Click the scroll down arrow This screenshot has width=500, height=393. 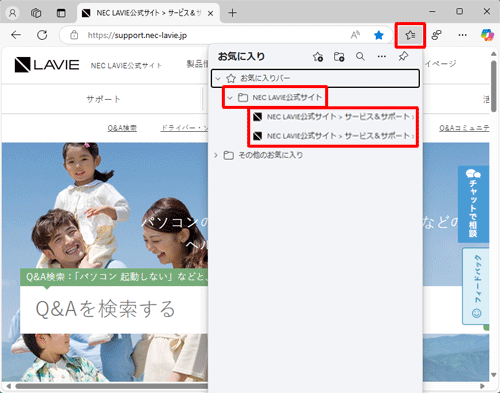point(494,375)
